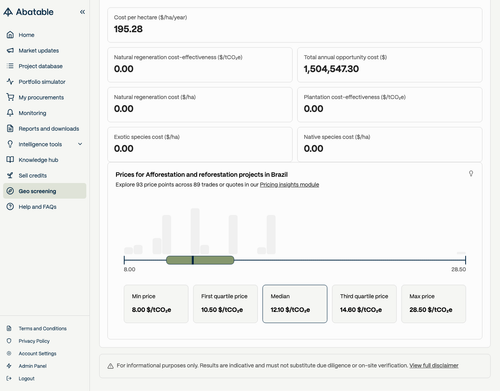Open Privacy Policy link
The height and width of the screenshot is (391, 500).
tap(34, 341)
